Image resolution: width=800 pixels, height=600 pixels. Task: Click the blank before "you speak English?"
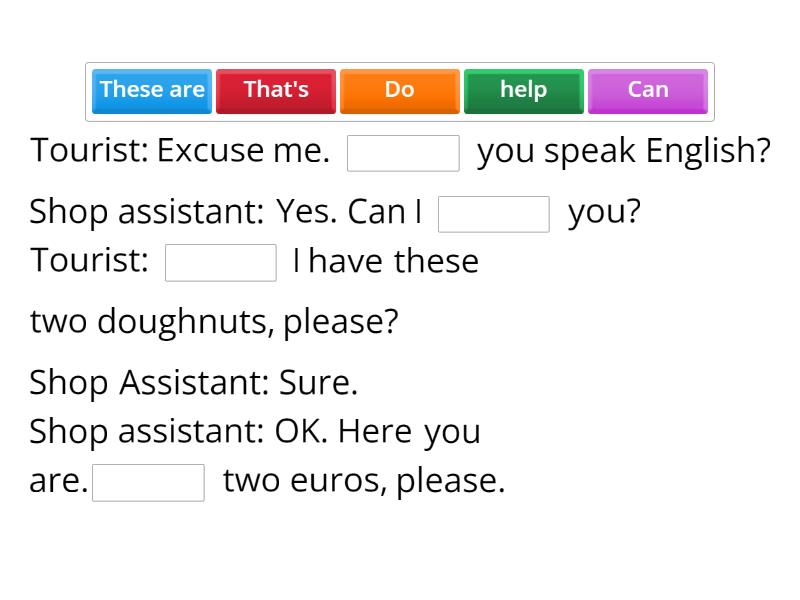pyautogui.click(x=403, y=153)
